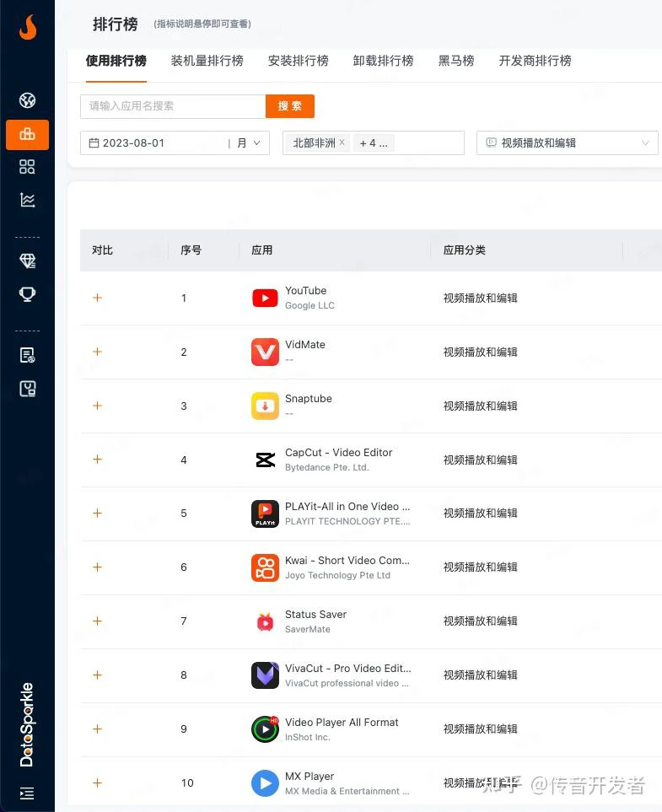
Task: Open the 视频播放和编辑 category dropdown
Action: coord(568,143)
